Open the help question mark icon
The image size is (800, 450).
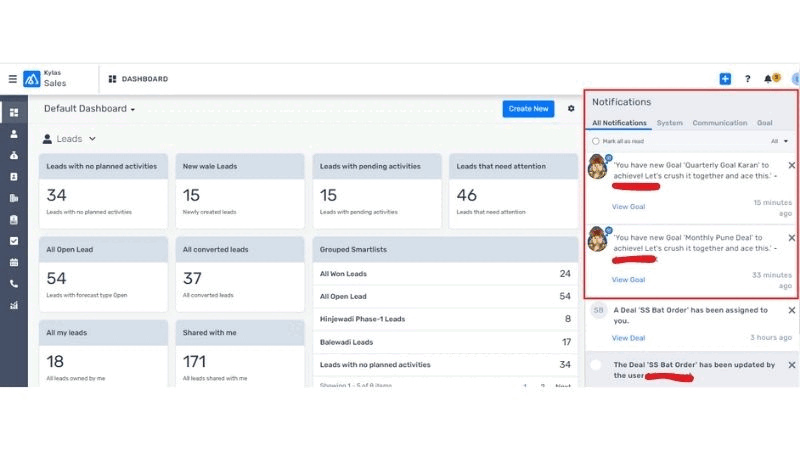pos(747,79)
